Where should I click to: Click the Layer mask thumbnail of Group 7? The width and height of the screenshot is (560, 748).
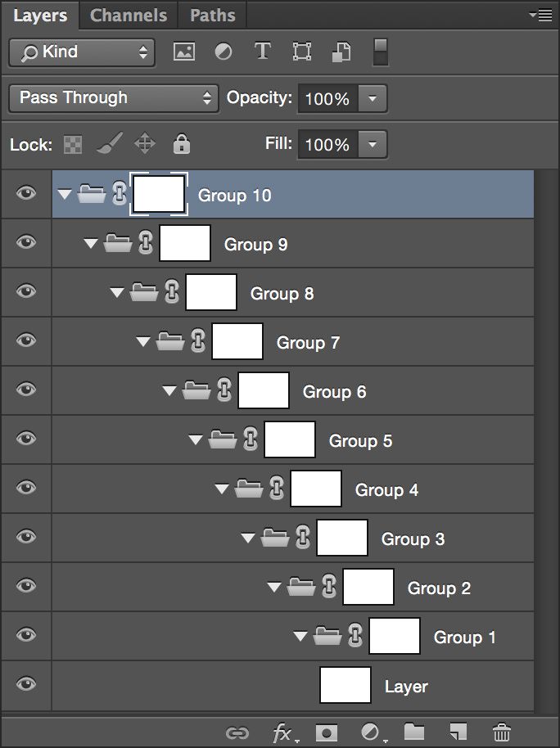(237, 342)
